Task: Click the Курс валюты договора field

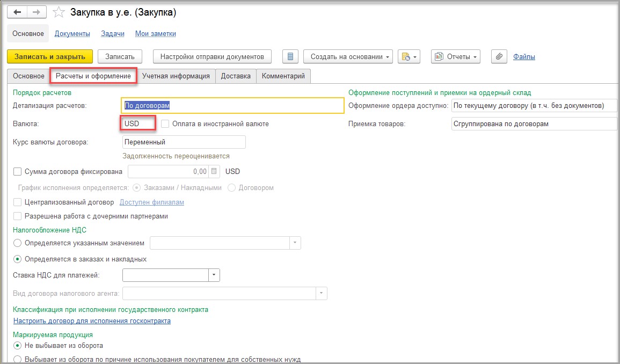Action: coord(184,142)
